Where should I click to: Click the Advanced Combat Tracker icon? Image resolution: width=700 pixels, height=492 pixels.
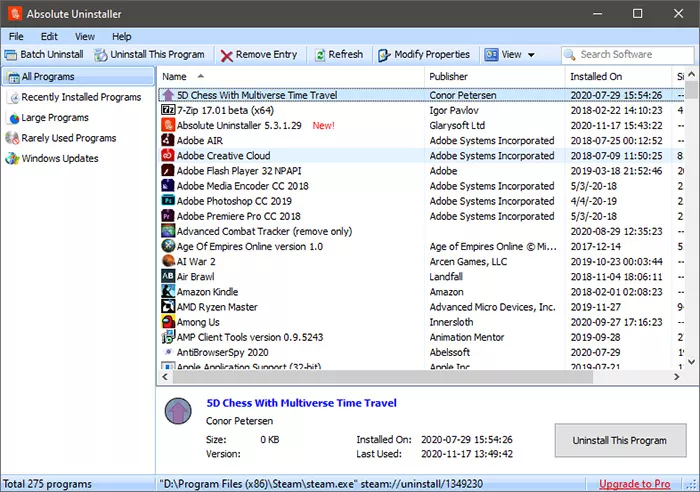click(x=168, y=231)
